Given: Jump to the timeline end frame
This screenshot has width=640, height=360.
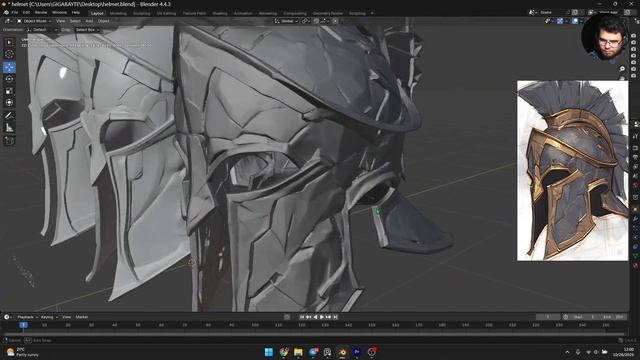Looking at the screenshot, I should pos(336,317).
